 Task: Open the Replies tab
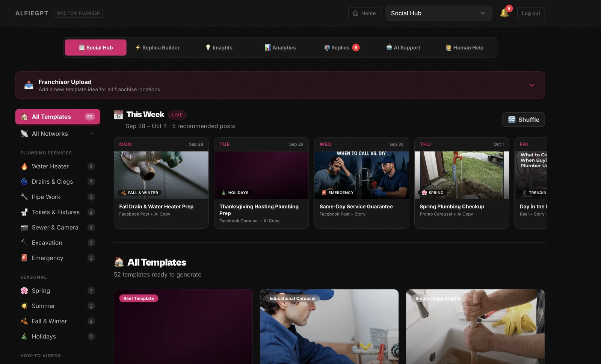coord(341,48)
